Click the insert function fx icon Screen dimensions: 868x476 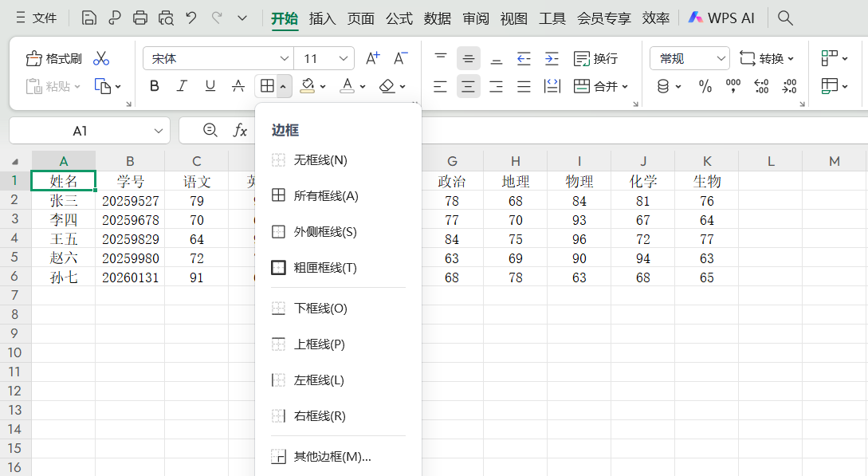[240, 131]
